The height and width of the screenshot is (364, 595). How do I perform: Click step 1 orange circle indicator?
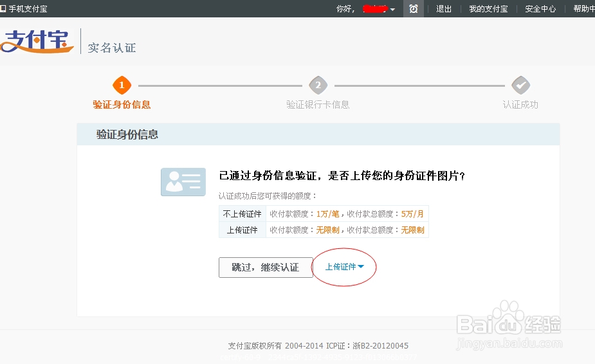coord(122,85)
